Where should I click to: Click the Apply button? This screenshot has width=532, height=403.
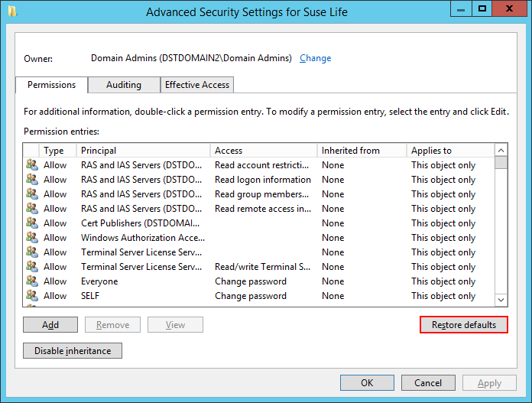[489, 383]
